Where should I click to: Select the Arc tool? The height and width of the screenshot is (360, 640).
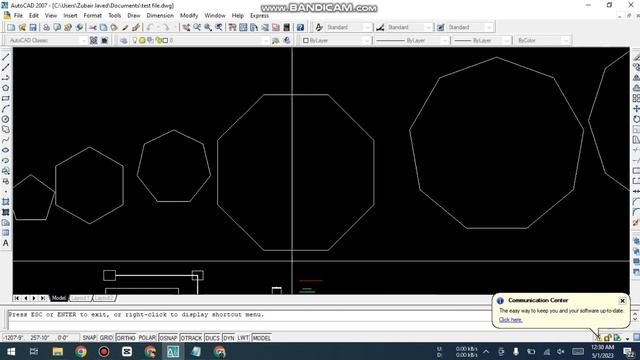tap(6, 109)
